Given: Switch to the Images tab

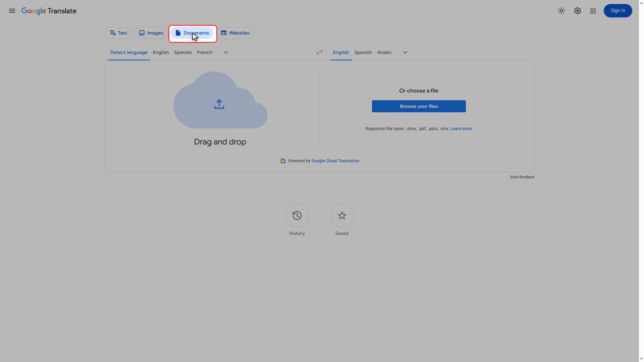Looking at the screenshot, I should tap(151, 33).
